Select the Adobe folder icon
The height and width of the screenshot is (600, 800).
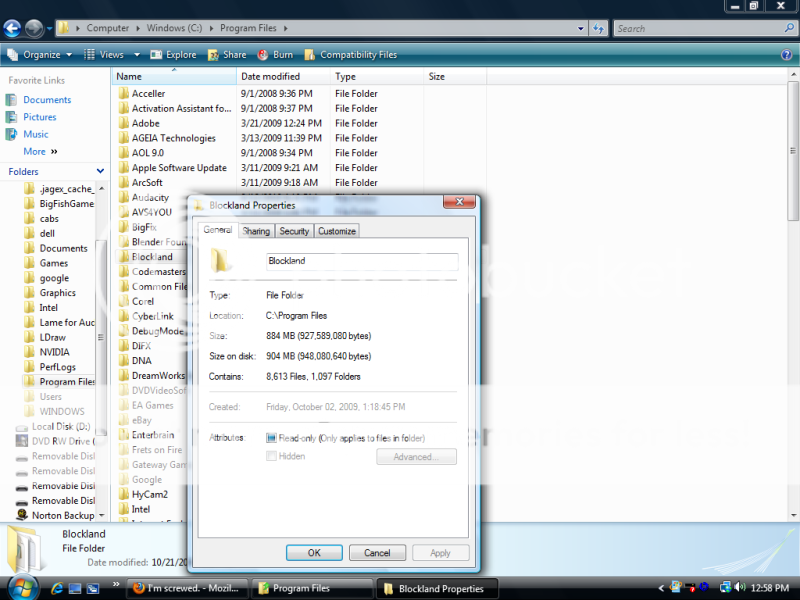123,123
